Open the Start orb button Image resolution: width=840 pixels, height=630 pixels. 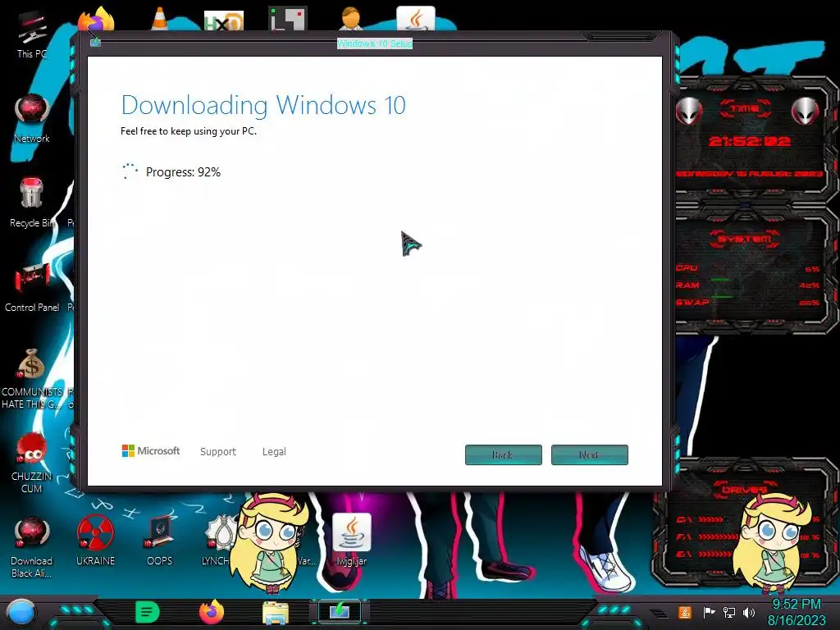click(21, 613)
